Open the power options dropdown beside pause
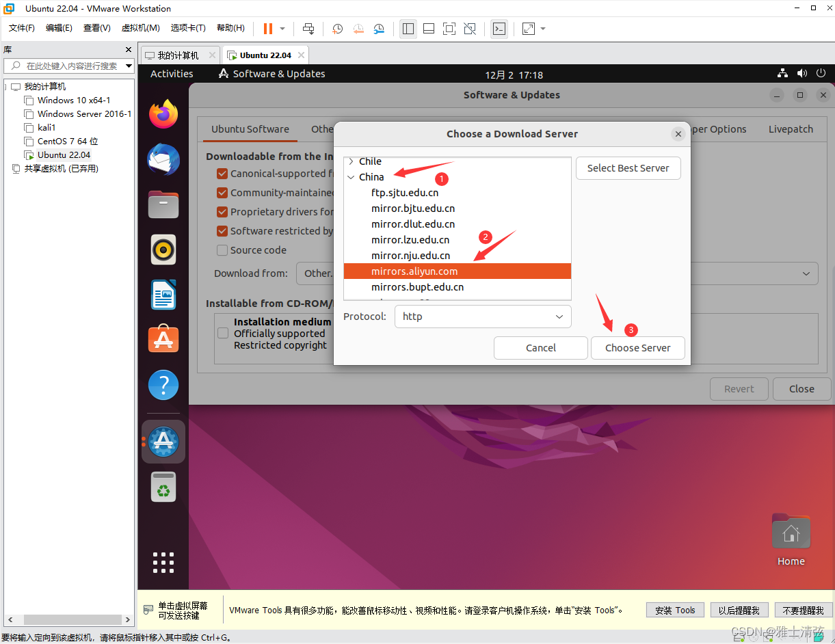Viewport: 835px width, 644px height. click(282, 29)
